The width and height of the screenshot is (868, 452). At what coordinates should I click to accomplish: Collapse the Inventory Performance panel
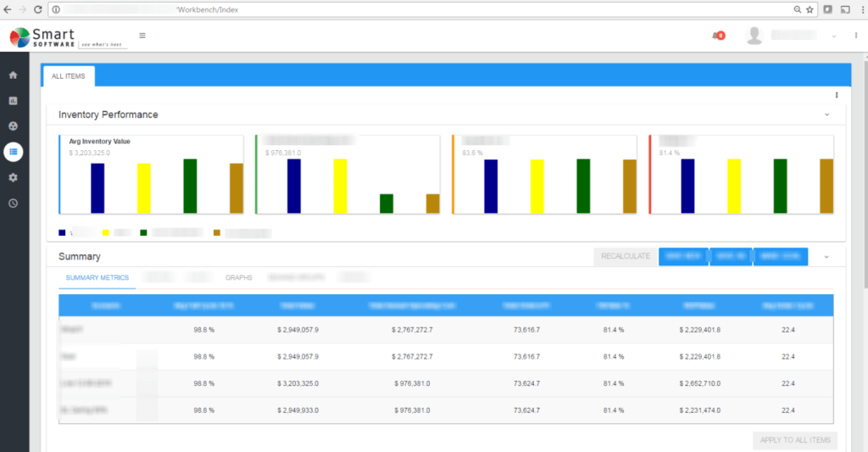click(x=827, y=114)
